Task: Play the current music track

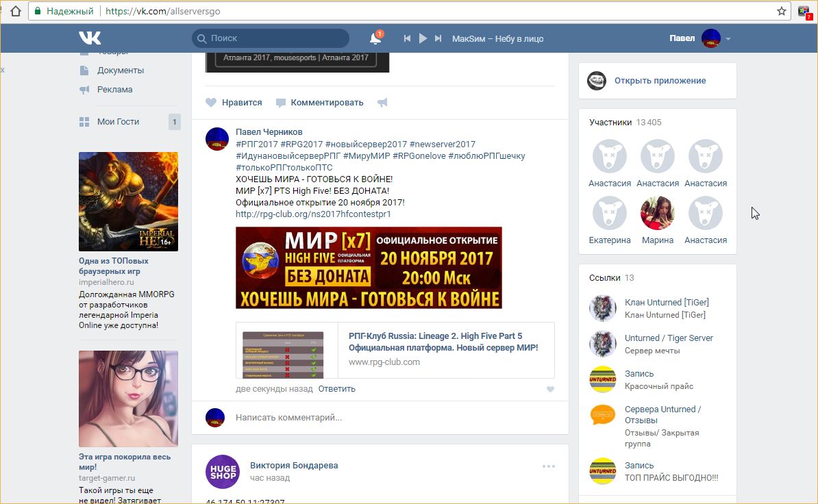Action: (423, 39)
